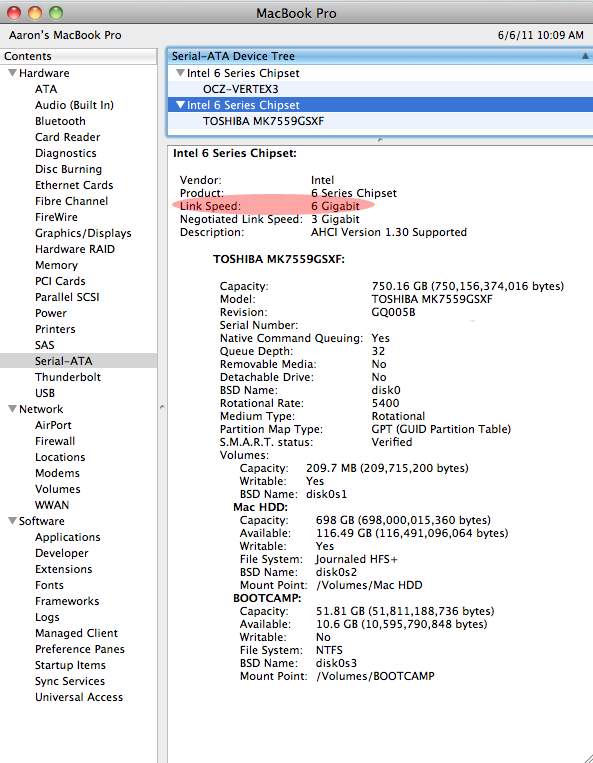Open Graphics/Displays entry
Viewport: 593px width, 763px height.
pos(83,233)
